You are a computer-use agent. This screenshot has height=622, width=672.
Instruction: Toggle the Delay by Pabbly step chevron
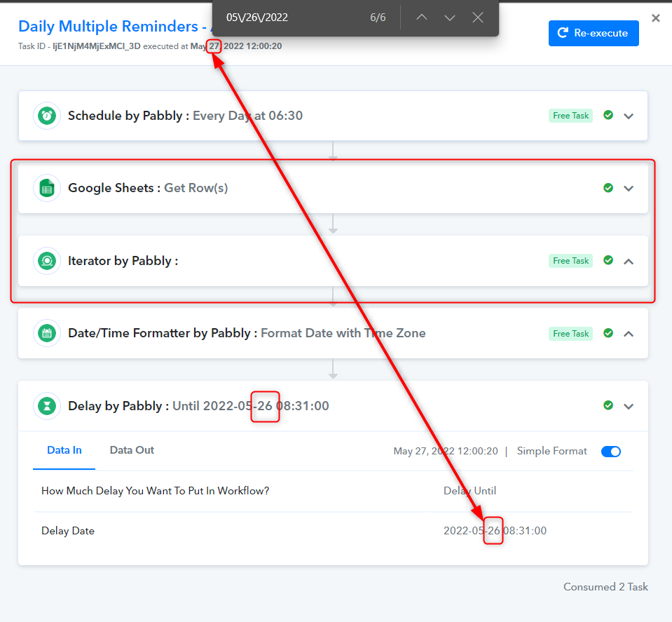click(629, 406)
